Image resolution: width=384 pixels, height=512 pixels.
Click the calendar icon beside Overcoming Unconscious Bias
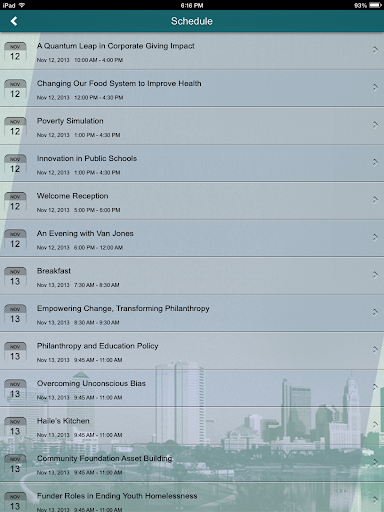(x=15, y=389)
